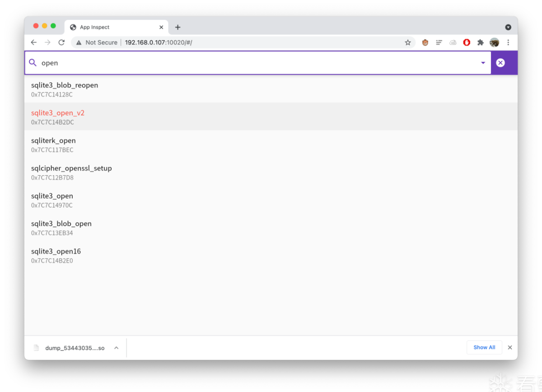Select sqlcipher_openssl_setup result
Screen dimensions: 542x392
(x=271, y=172)
